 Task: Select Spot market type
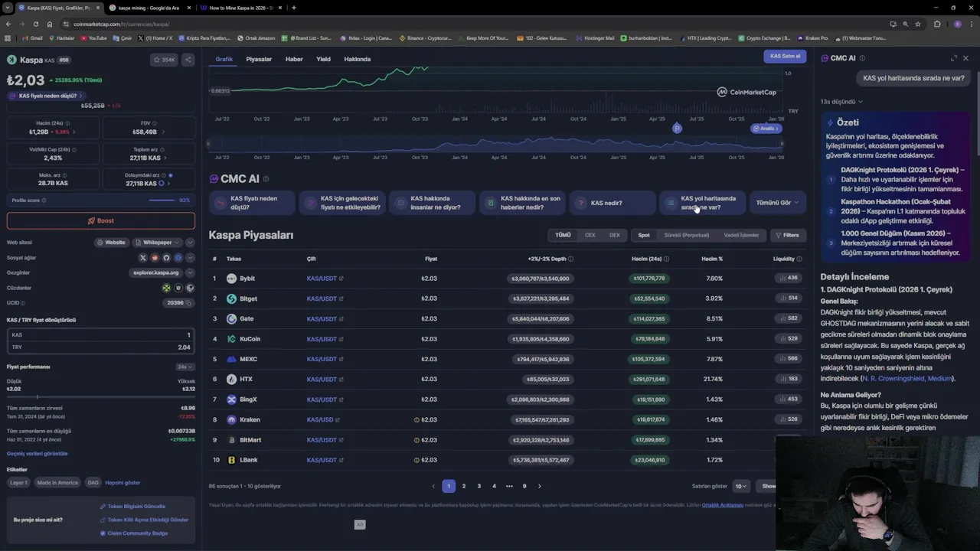pos(644,235)
